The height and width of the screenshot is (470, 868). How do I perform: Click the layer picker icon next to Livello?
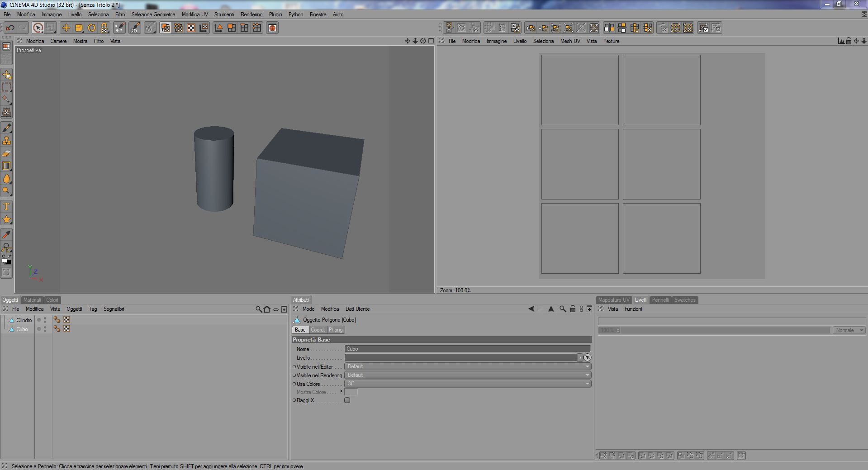pos(588,358)
